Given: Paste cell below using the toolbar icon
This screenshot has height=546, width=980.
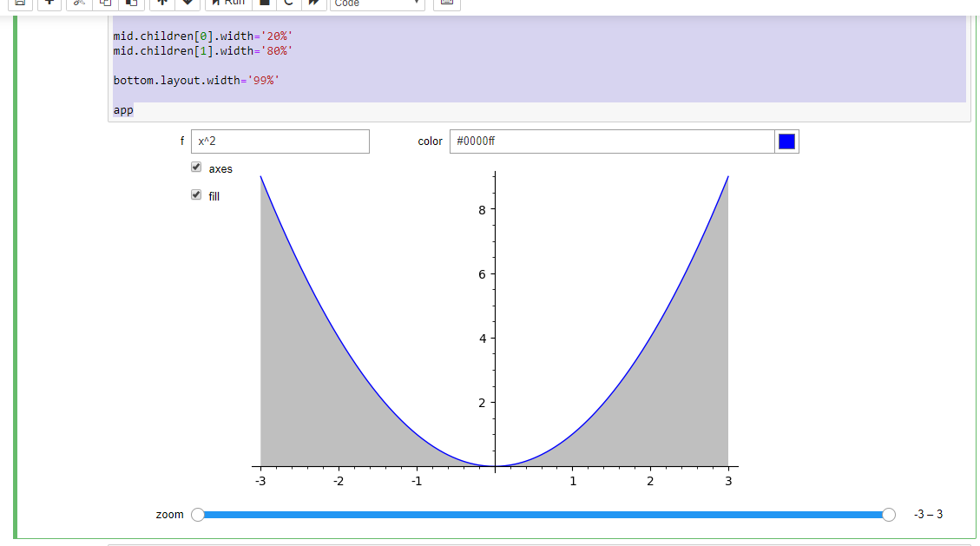Looking at the screenshot, I should pyautogui.click(x=131, y=3).
